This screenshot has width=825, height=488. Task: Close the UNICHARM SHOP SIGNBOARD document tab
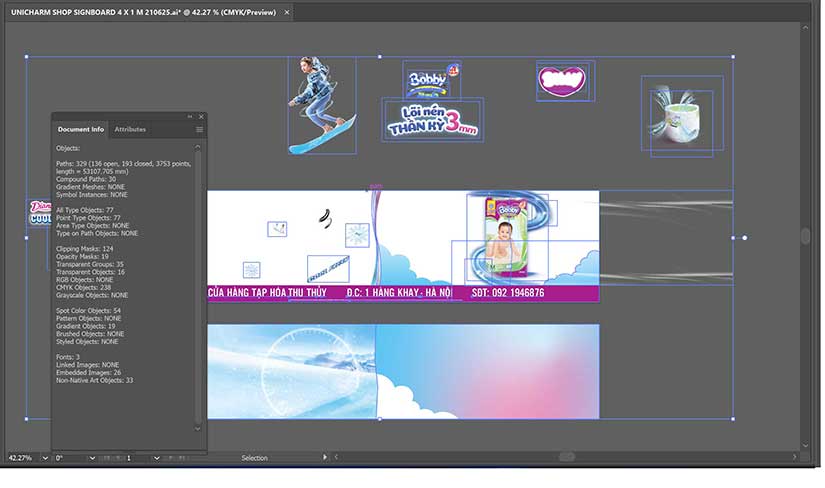click(x=287, y=12)
